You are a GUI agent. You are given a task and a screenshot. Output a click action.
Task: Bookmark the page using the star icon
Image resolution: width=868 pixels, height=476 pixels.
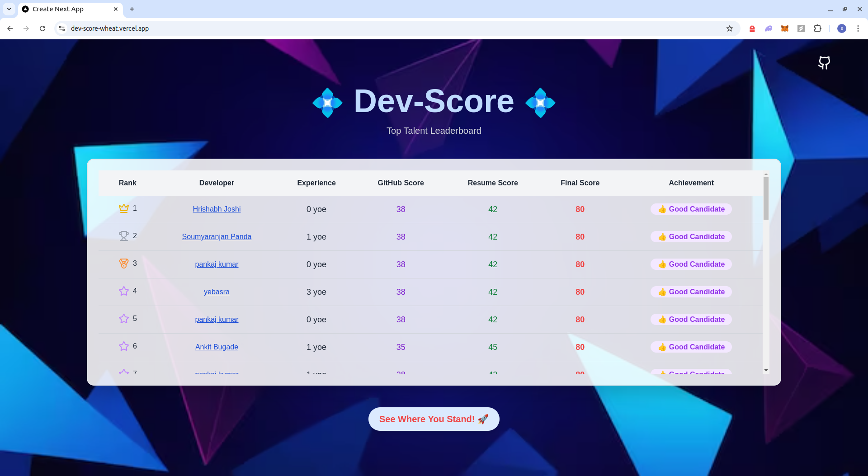pos(730,28)
